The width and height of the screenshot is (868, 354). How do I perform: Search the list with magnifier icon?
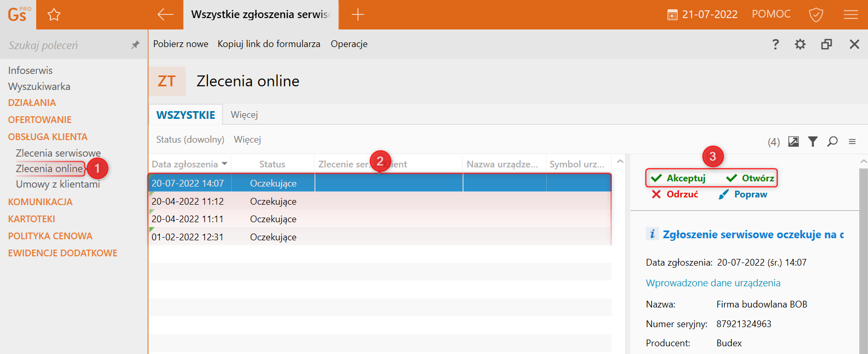click(x=832, y=141)
